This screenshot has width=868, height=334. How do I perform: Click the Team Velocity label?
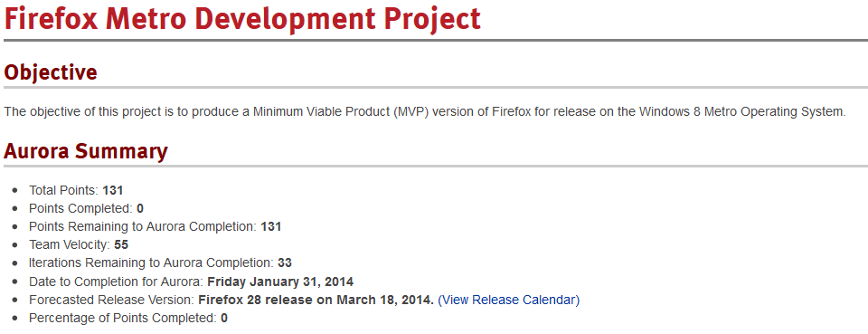70,244
